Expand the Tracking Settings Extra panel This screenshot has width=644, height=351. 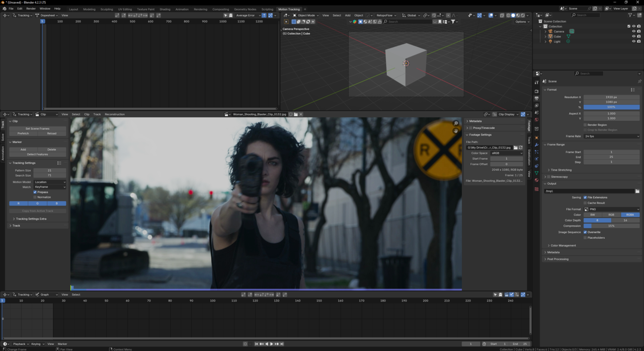(31, 219)
